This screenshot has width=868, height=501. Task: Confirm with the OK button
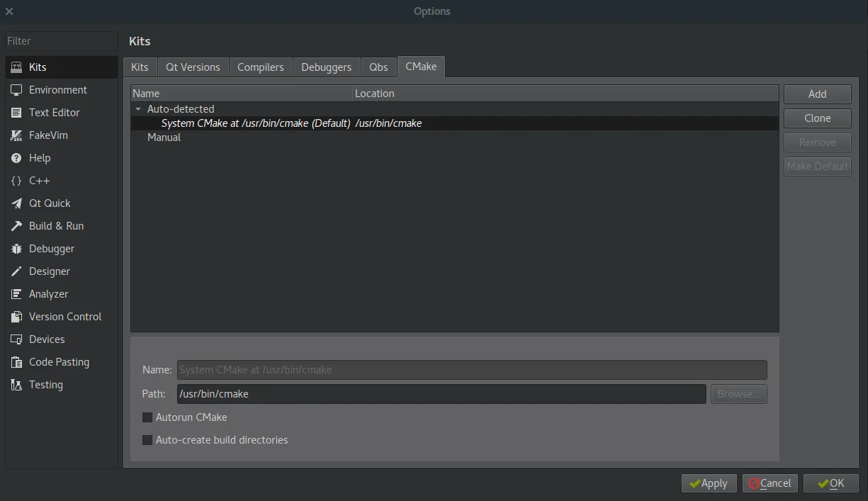pos(831,483)
